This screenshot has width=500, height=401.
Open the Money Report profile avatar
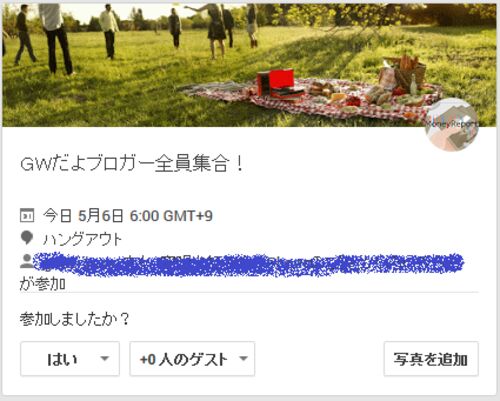pos(452,125)
